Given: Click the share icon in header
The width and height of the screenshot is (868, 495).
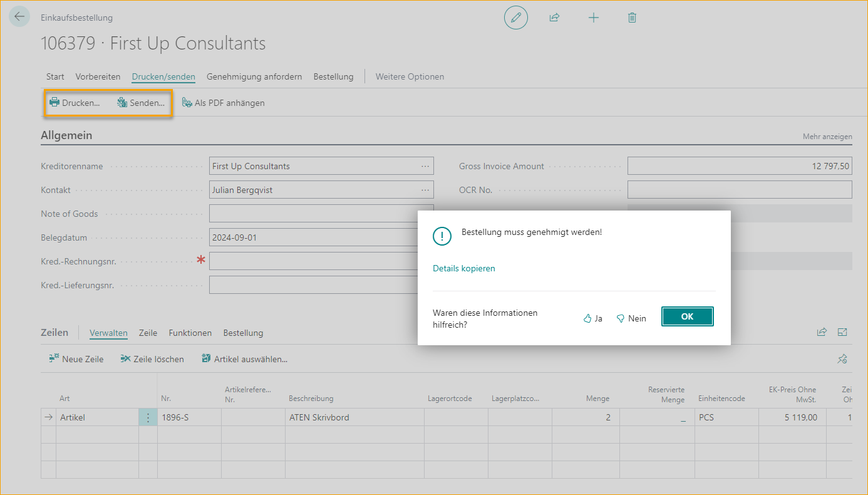Looking at the screenshot, I should [554, 18].
